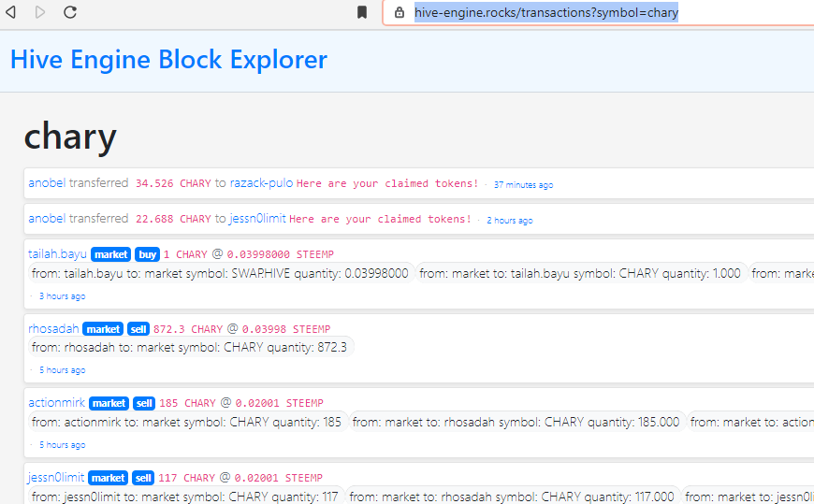
Task: Click the memo on the razack-pulo transfer
Action: point(387,183)
